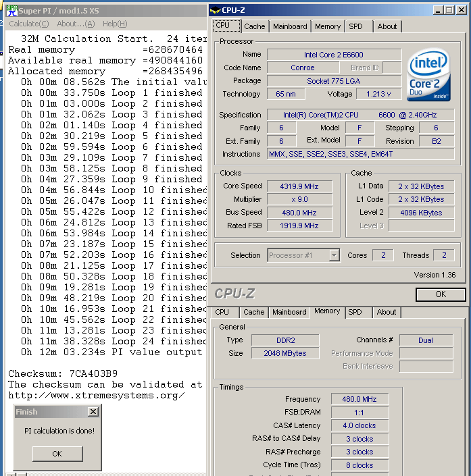The image size is (471, 476).
Task: Click the L1 Code cache value
Action: (x=421, y=199)
